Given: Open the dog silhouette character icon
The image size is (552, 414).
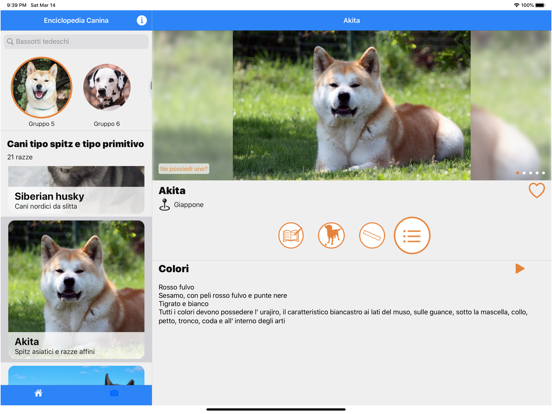Looking at the screenshot, I should [x=331, y=235].
